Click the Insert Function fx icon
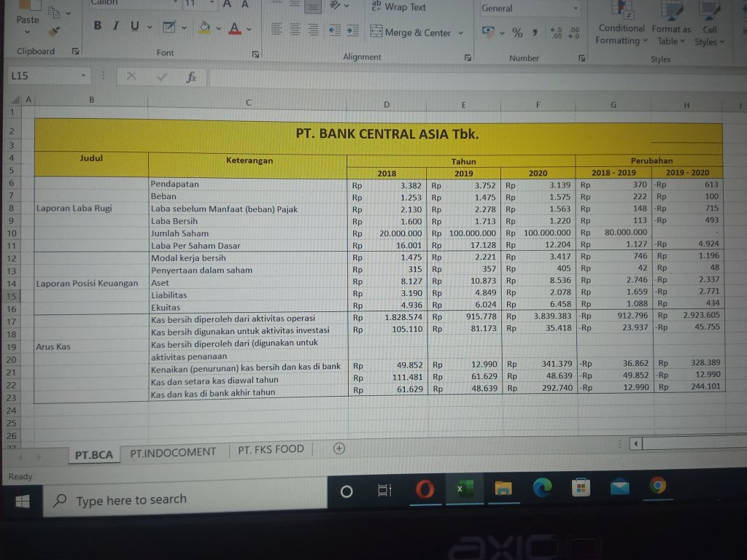The image size is (747, 560). (191, 77)
